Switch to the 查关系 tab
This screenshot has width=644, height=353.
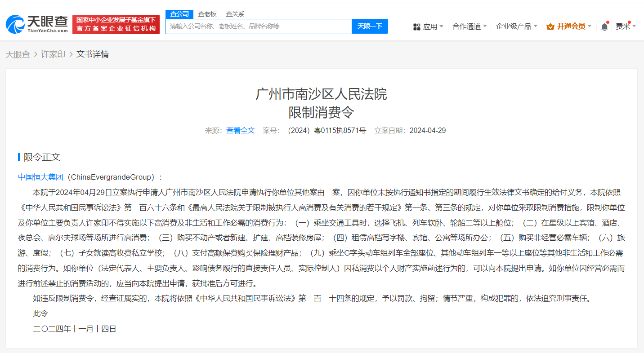[x=235, y=14]
